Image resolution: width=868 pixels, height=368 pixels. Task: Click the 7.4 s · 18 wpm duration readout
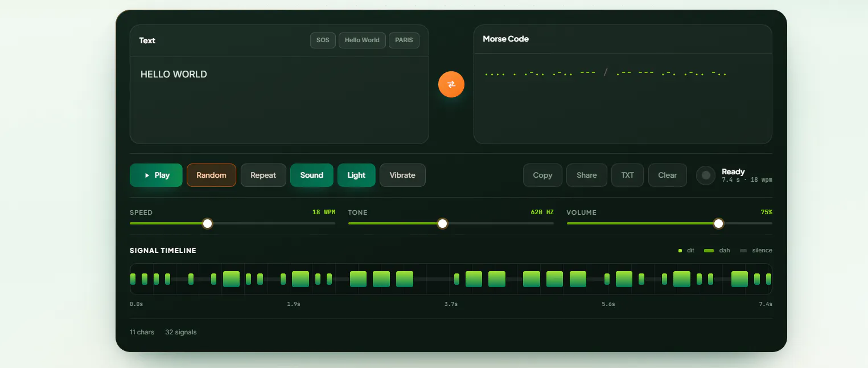coord(747,180)
